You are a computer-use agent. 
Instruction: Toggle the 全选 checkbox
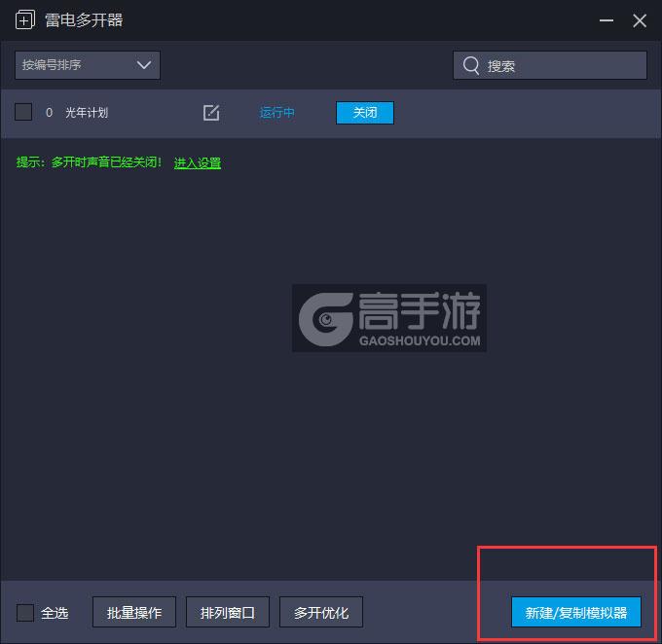[x=25, y=612]
